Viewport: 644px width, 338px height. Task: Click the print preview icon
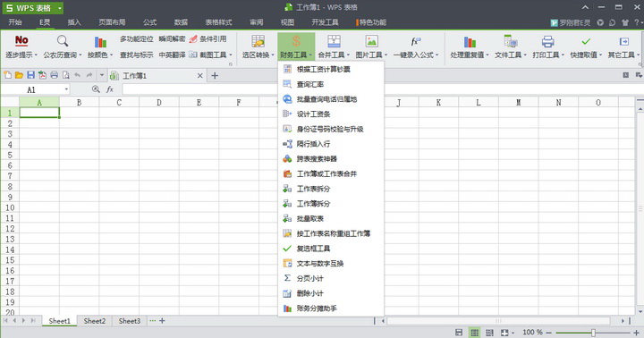pyautogui.click(x=65, y=75)
